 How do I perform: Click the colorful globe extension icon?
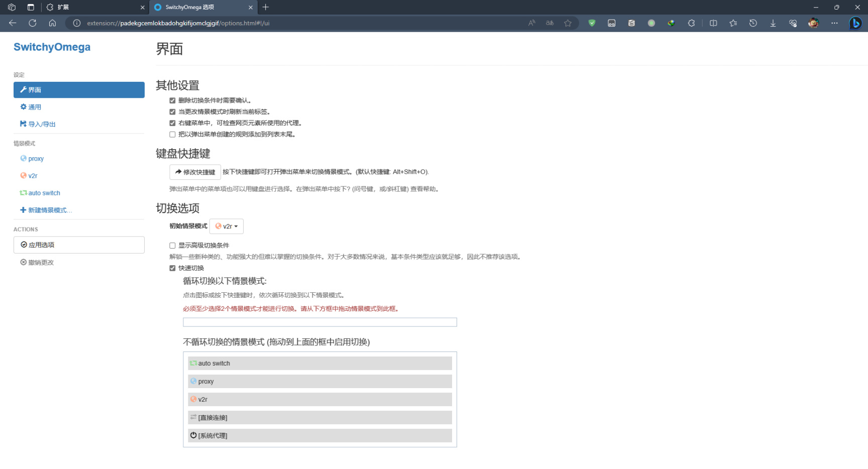671,23
